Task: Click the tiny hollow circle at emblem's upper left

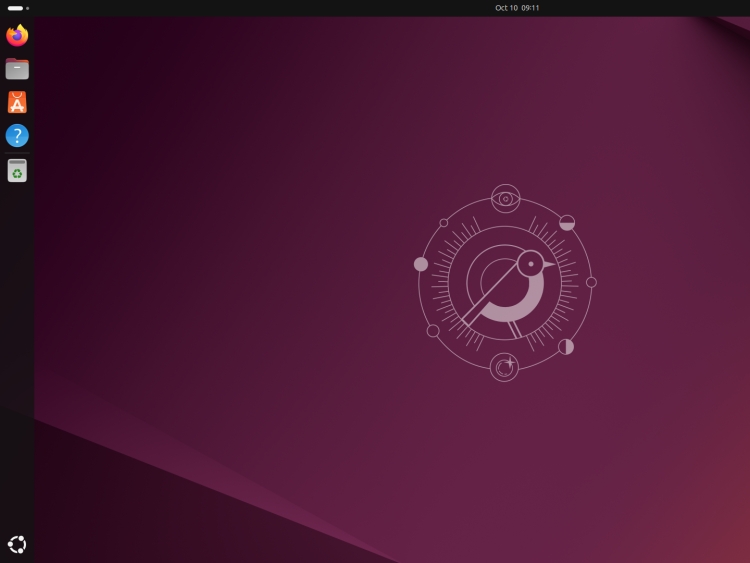Action: click(x=444, y=223)
